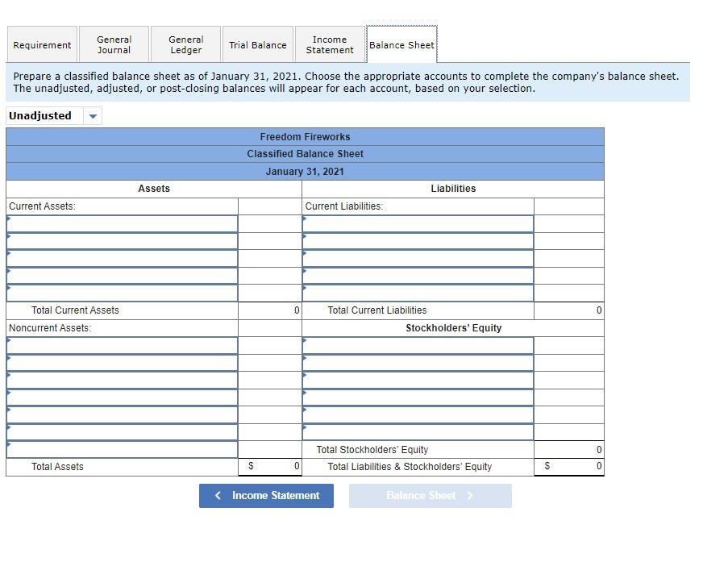Expand the first Noncurrent Assets account selector
Image resolution: width=728 pixels, height=566 pixels.
tap(121, 345)
